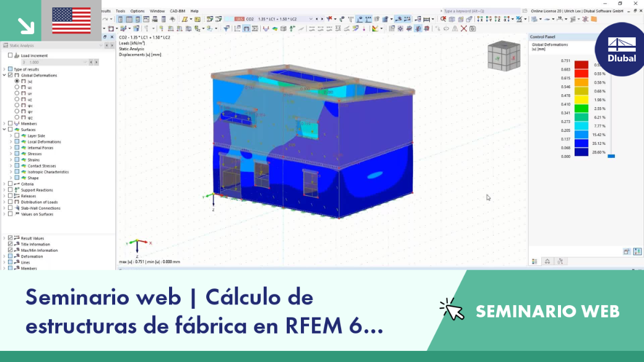This screenshot has width=644, height=362.
Task: Click the color scale tab icon in Control Panel
Action: 535,261
